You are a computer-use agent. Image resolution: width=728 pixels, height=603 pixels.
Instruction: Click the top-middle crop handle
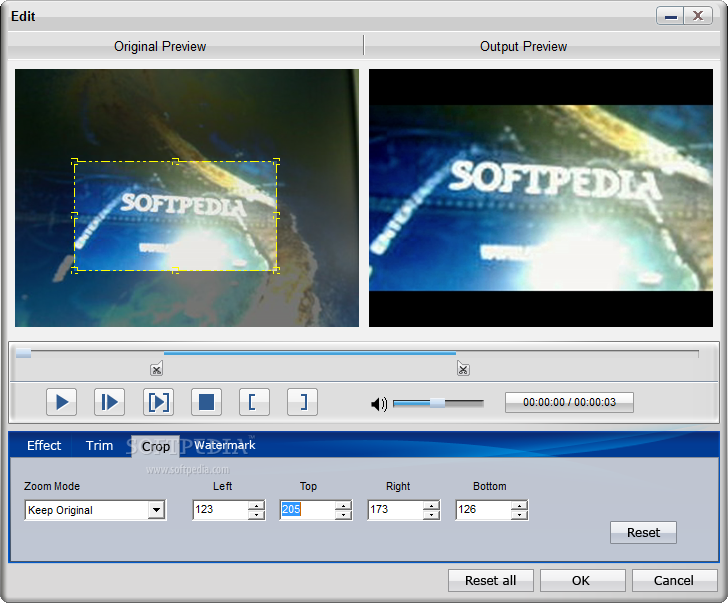[176, 162]
